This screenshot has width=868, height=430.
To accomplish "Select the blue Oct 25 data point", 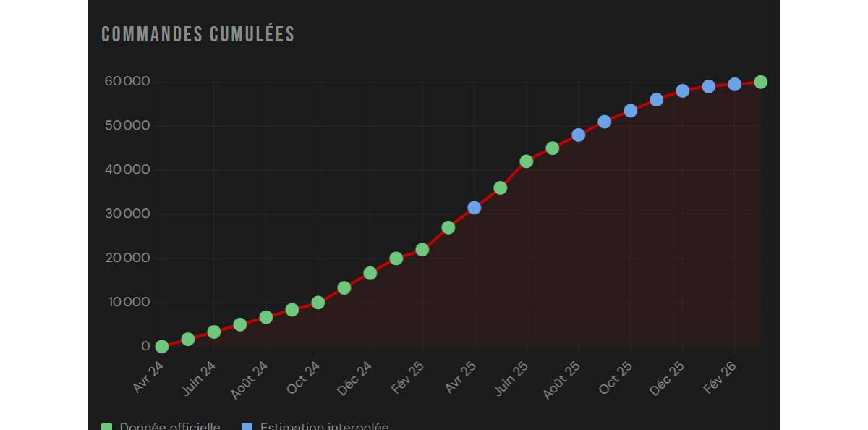I will pos(631,111).
